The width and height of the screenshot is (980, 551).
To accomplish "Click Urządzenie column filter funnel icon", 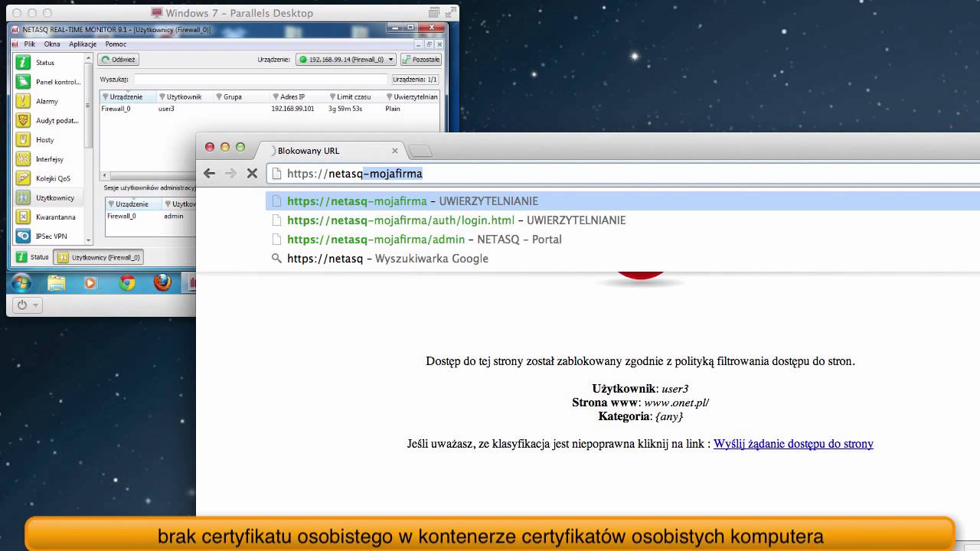I will coord(105,97).
